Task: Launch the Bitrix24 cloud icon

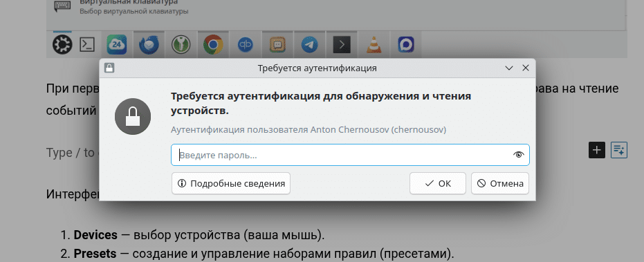Action: [117, 44]
